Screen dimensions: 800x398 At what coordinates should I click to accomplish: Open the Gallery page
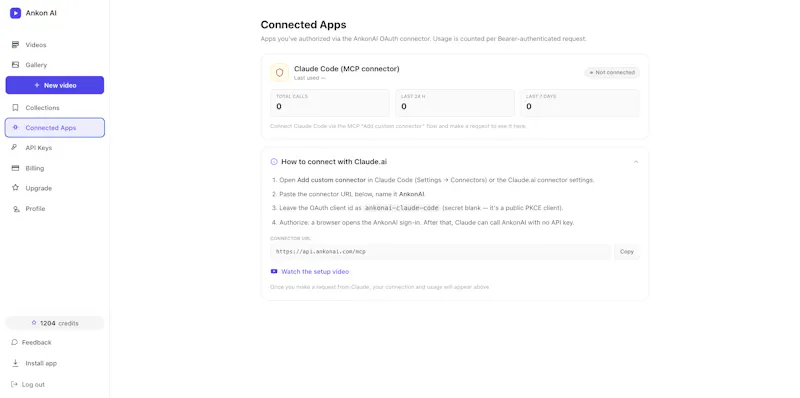55,65
